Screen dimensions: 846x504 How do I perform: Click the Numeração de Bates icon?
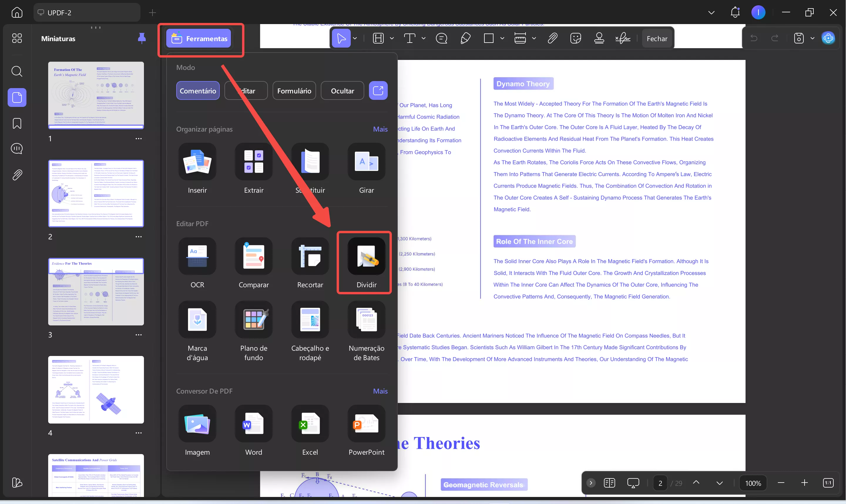pyautogui.click(x=366, y=320)
